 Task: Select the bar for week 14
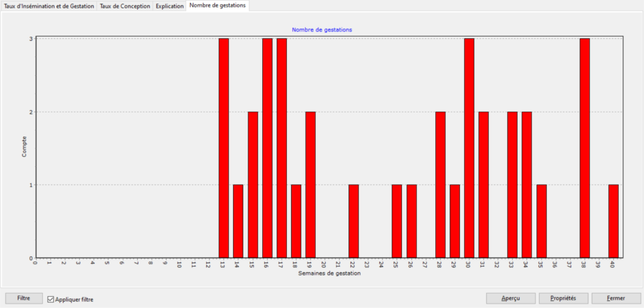click(238, 221)
